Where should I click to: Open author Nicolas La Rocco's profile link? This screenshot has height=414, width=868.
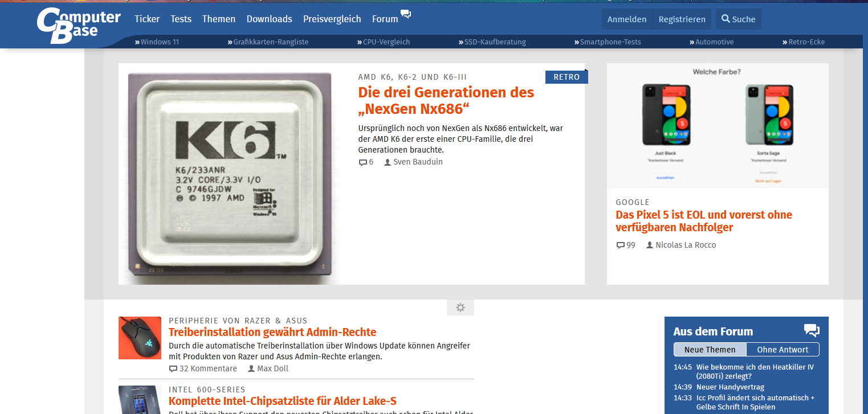(x=681, y=245)
